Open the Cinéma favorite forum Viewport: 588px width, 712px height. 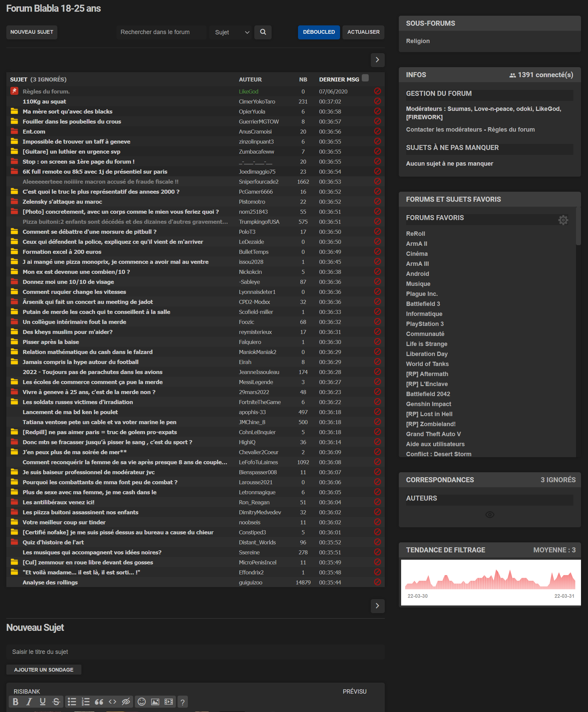pos(416,253)
